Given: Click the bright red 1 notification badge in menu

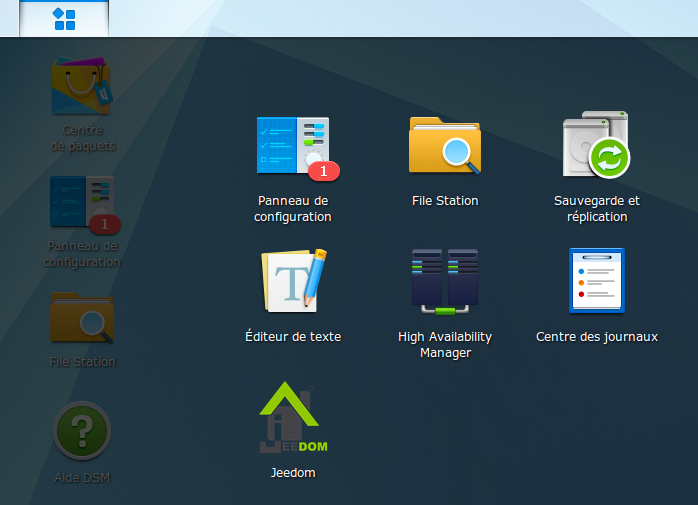Looking at the screenshot, I should point(324,171).
